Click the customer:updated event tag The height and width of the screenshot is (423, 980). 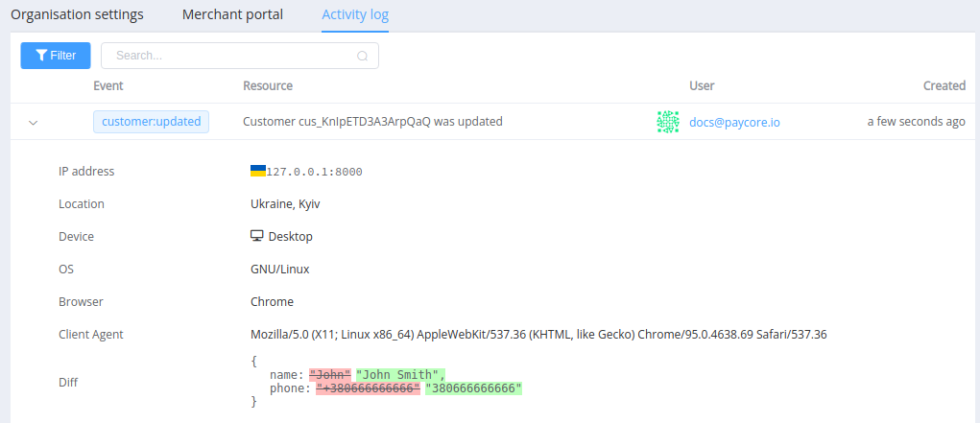[152, 122]
